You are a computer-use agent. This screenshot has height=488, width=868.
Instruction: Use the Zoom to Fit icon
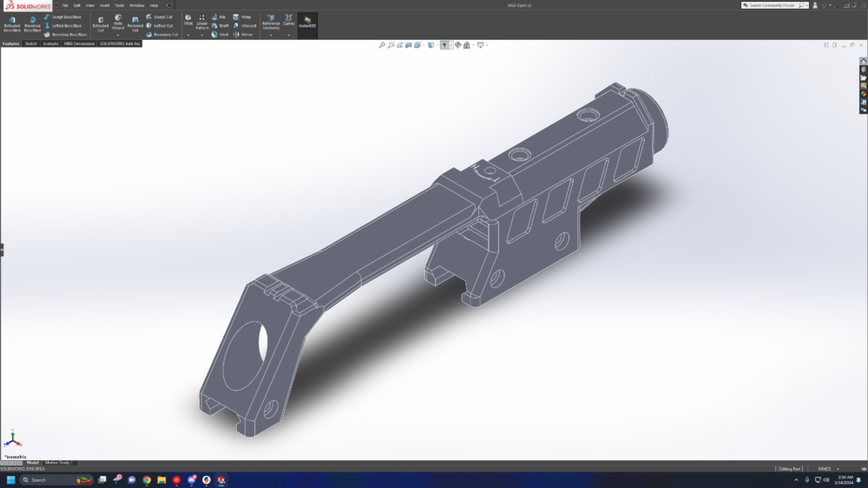tap(382, 45)
